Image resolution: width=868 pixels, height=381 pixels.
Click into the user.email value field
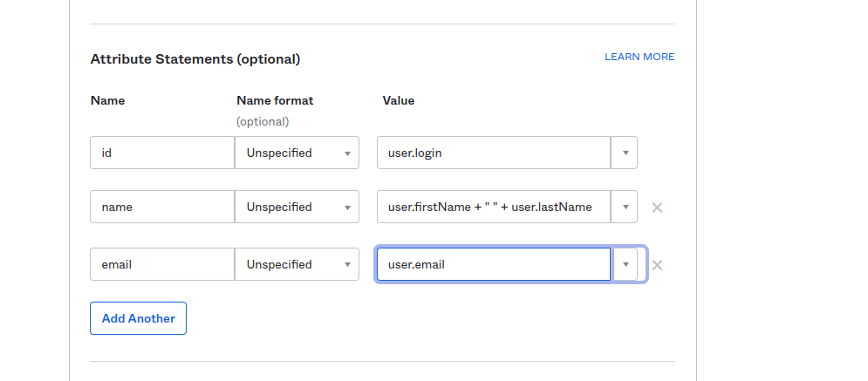[493, 265]
